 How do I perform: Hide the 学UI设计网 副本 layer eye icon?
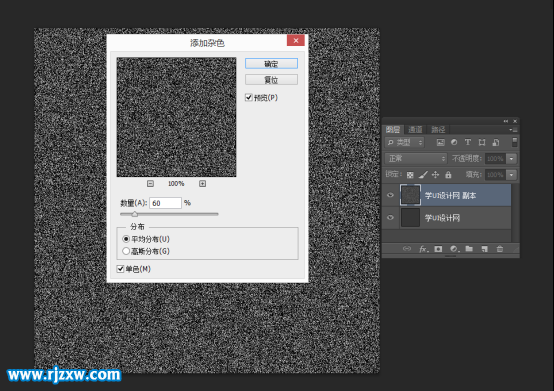click(390, 195)
